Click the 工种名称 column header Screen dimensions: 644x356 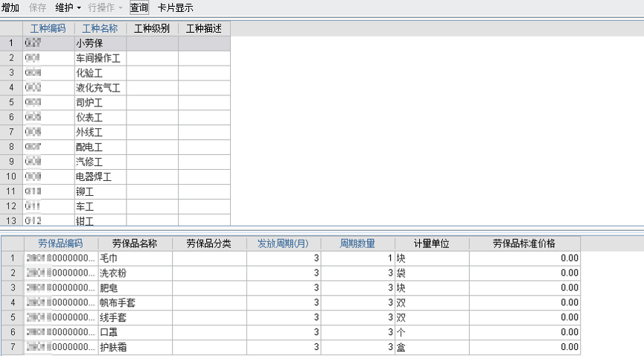point(100,28)
